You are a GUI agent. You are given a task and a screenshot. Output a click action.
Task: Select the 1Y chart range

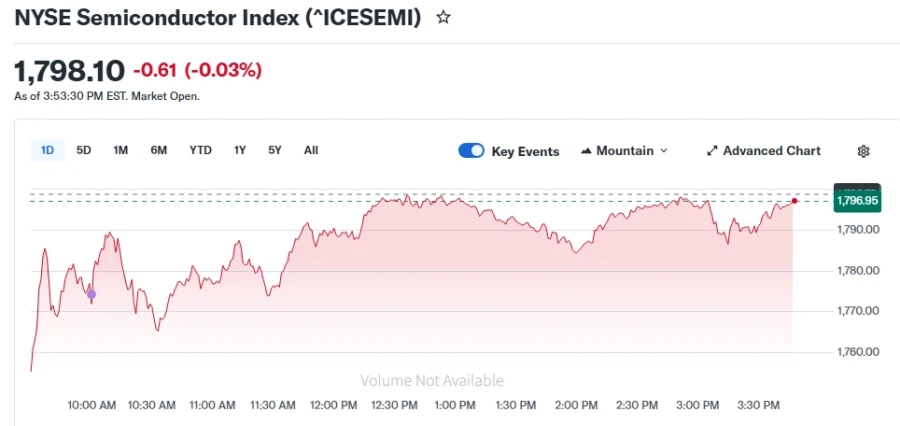(240, 150)
